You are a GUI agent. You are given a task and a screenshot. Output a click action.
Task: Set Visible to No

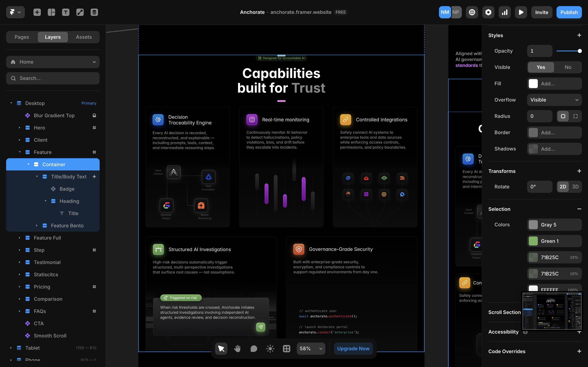point(568,67)
